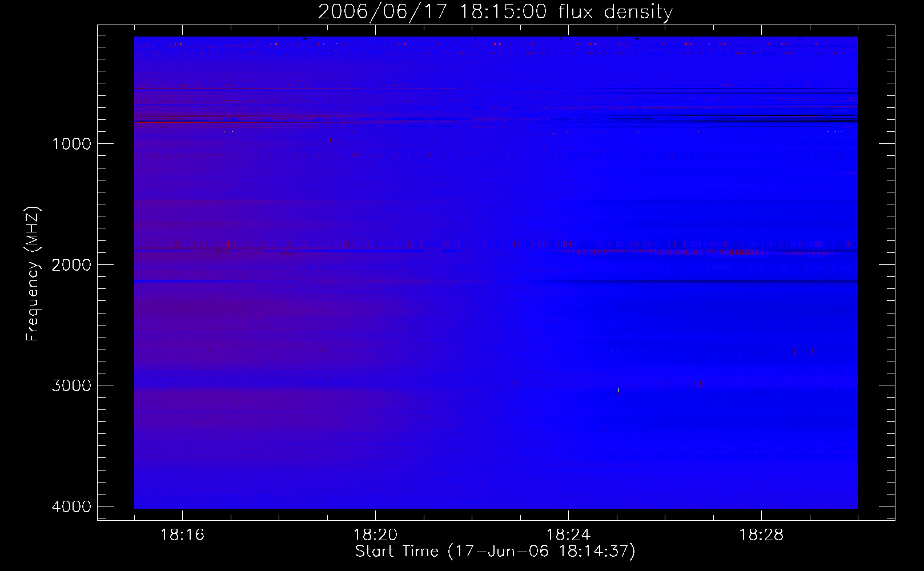Click the 'Frequency (MHZ)' axis label
The height and width of the screenshot is (571, 924).
(x=33, y=274)
